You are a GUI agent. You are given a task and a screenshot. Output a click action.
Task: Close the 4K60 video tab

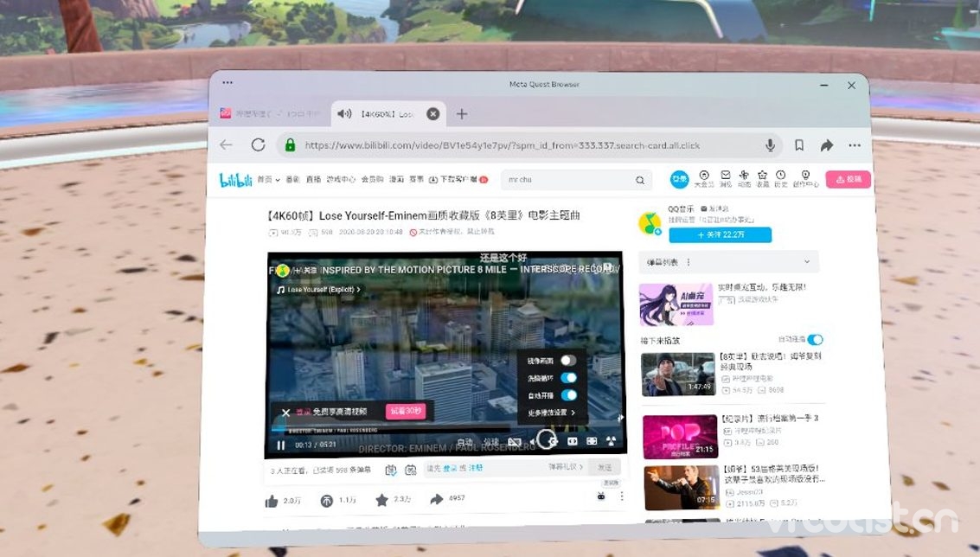click(432, 114)
